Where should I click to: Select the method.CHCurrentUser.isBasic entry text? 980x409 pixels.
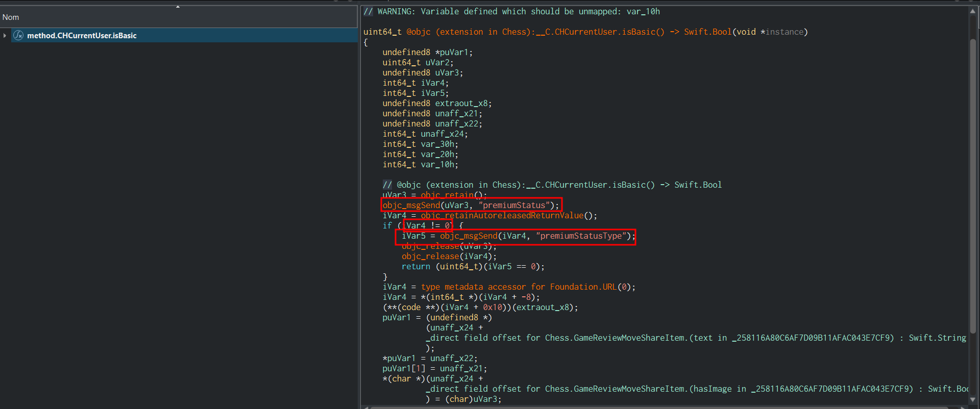82,36
